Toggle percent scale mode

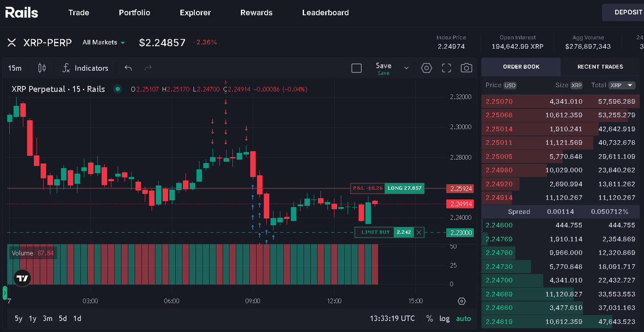(x=429, y=319)
